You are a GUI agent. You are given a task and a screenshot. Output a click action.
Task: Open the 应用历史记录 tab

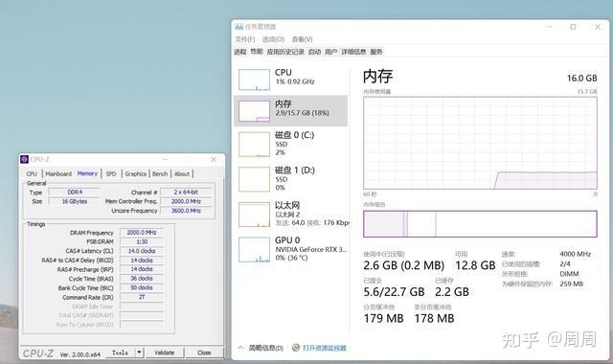point(285,52)
